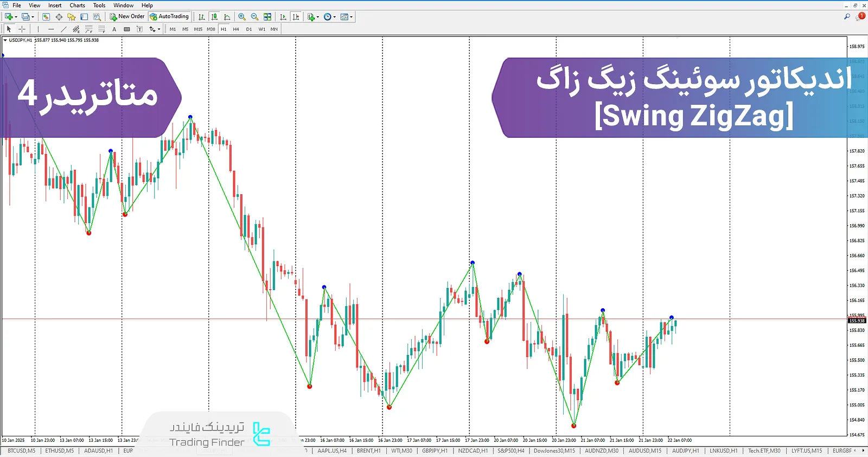868x457 pixels.
Task: Open the Navigator star-folder icon
Action: [71, 17]
